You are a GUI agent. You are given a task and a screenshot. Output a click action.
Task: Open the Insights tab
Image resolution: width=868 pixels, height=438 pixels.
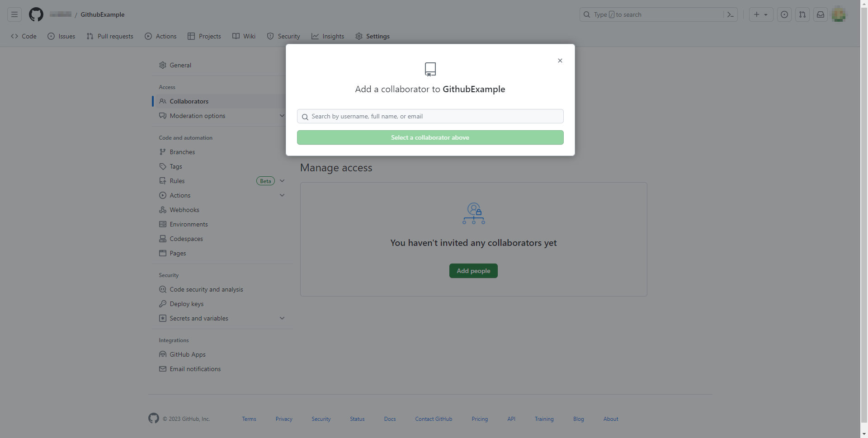click(328, 36)
